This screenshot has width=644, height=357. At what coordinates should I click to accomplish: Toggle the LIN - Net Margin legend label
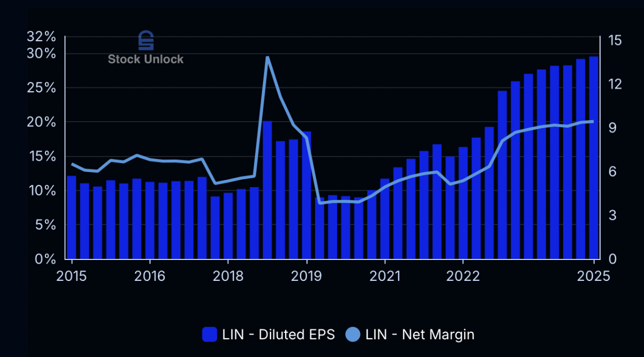coord(420,334)
